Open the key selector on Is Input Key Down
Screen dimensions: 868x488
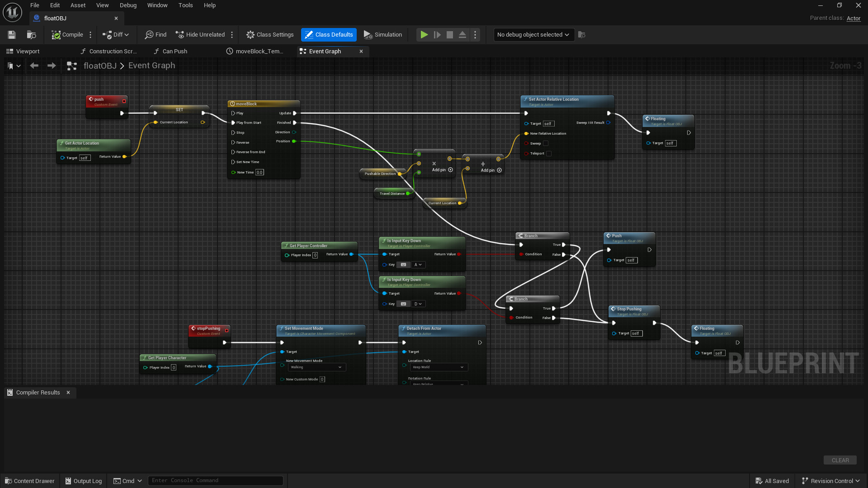tap(418, 264)
